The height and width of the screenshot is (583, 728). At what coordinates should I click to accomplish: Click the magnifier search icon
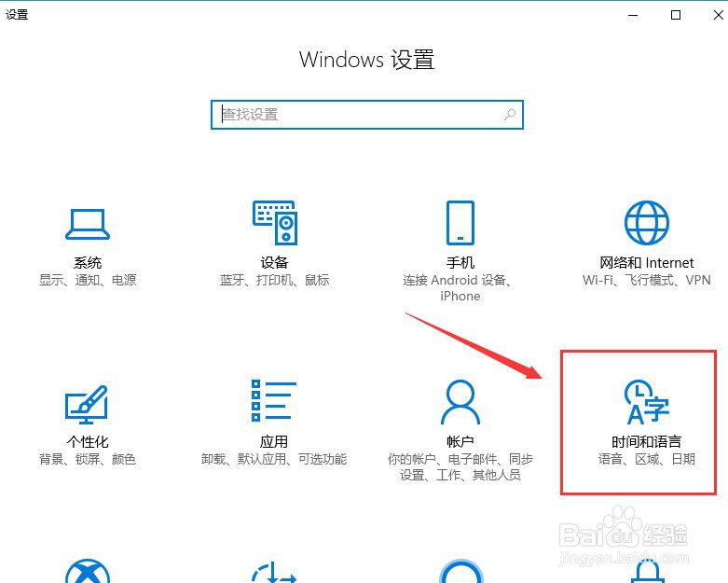(x=510, y=115)
